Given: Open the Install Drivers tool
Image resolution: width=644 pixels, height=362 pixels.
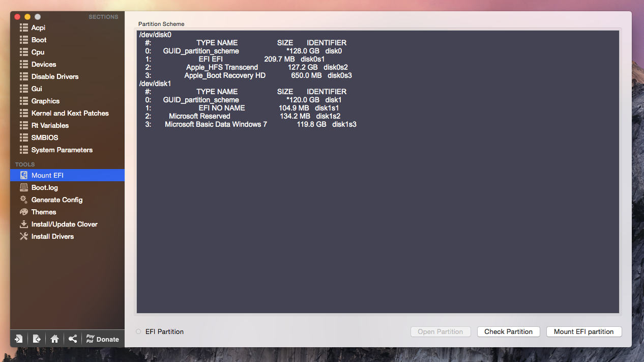Looking at the screenshot, I should coord(67,236).
